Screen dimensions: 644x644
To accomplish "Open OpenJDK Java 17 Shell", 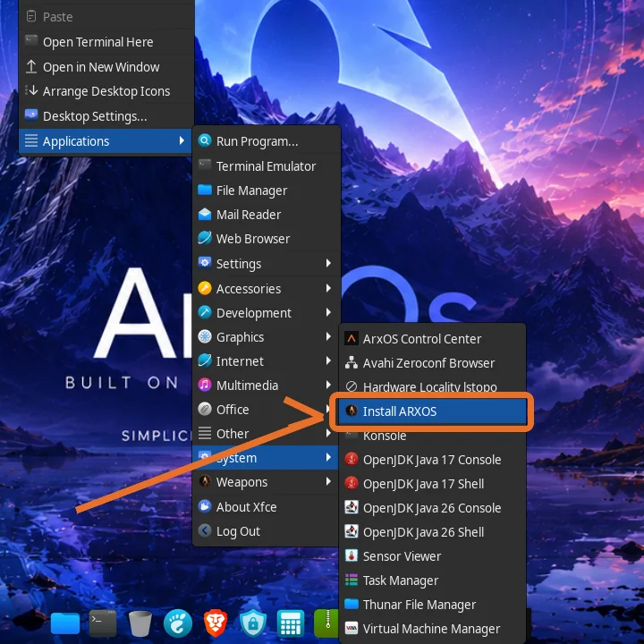I will [x=432, y=484].
